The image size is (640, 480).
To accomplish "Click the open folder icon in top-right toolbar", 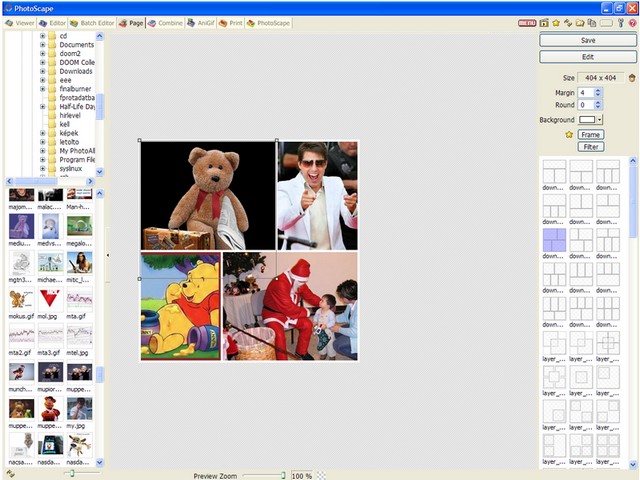I will point(580,23).
